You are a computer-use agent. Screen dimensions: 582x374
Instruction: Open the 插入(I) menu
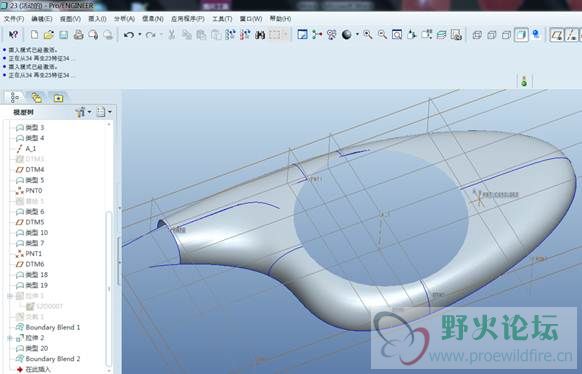click(97, 19)
